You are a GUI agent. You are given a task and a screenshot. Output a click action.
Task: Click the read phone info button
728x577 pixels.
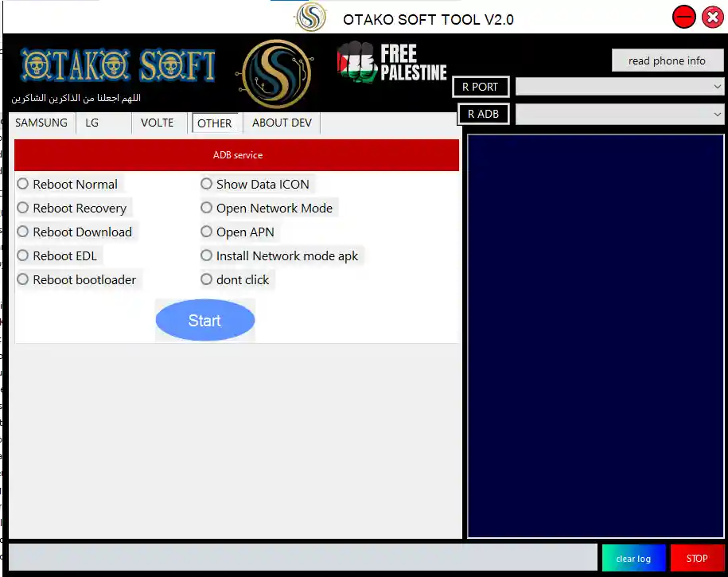(x=667, y=60)
